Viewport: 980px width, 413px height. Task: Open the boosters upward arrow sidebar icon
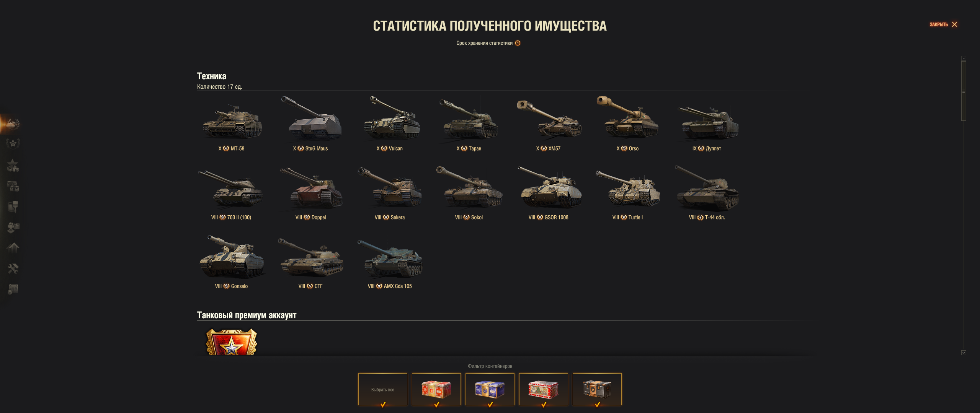tap(13, 248)
